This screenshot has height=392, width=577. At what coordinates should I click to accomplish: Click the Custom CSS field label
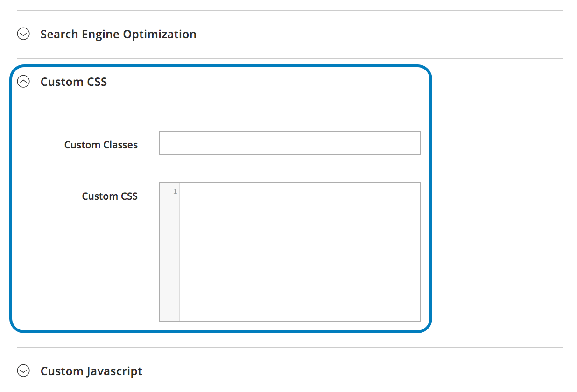pyautogui.click(x=110, y=196)
